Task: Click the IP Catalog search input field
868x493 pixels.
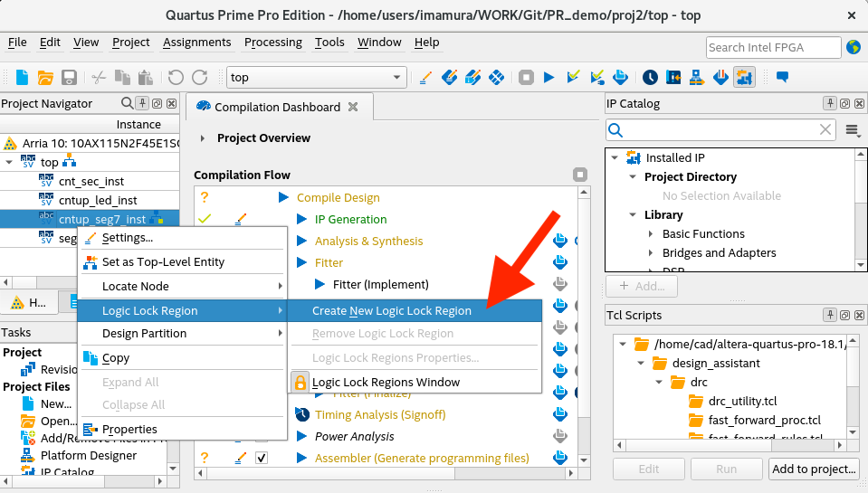Action: click(x=720, y=130)
